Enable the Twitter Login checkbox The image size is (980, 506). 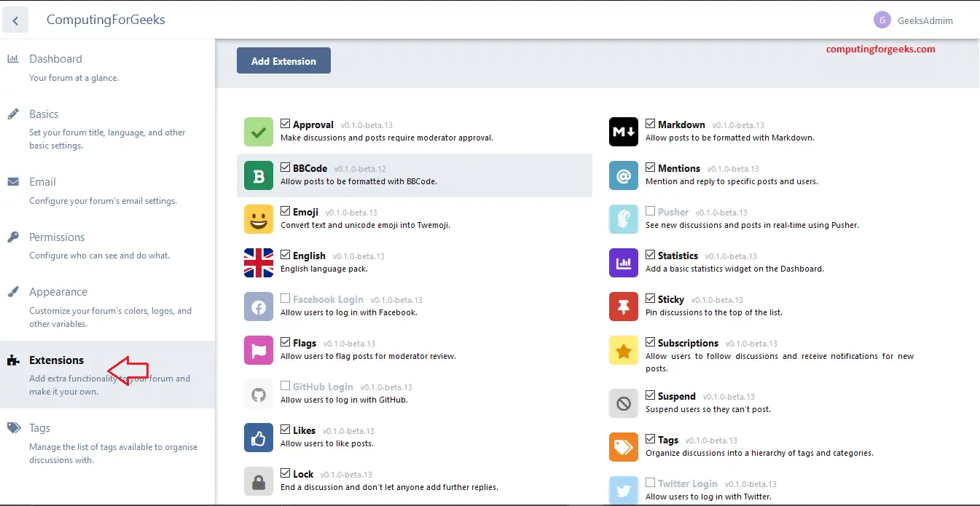(x=650, y=482)
